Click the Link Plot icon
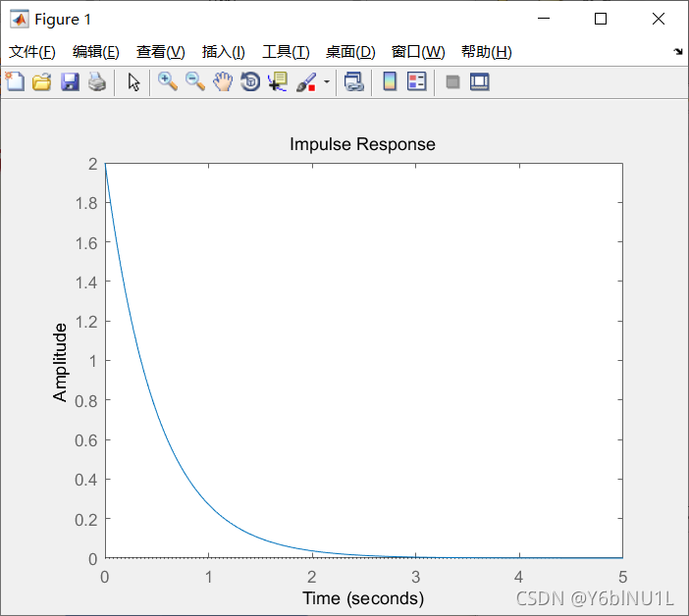The image size is (689, 616). [354, 81]
